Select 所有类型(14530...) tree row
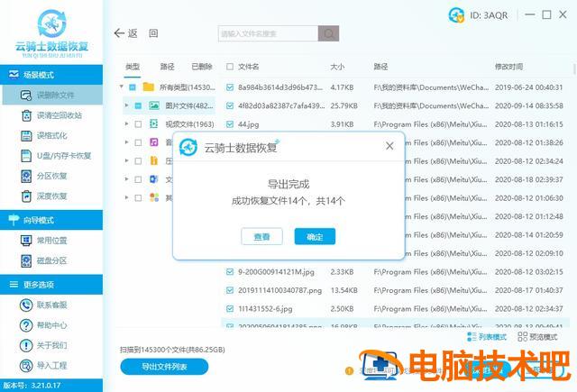 pyautogui.click(x=169, y=87)
